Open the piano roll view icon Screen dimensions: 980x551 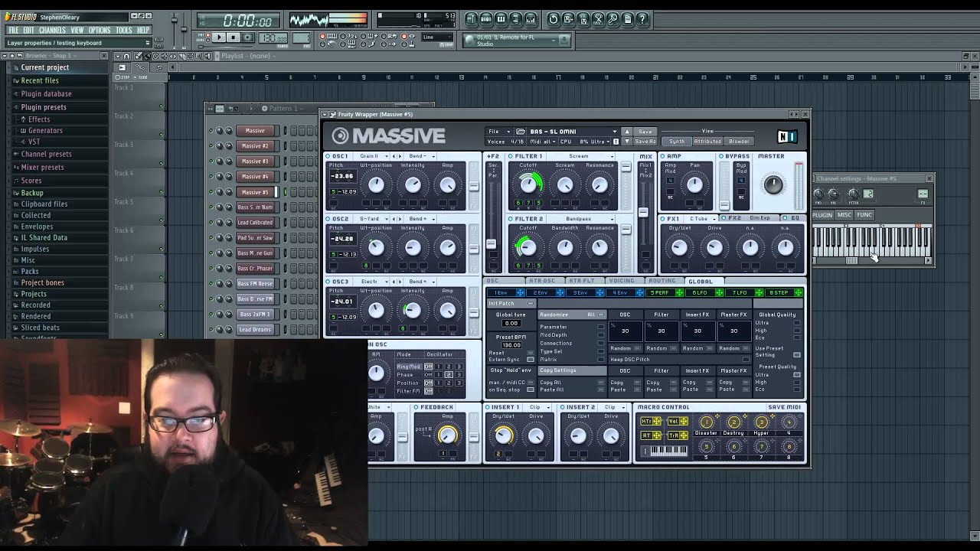pos(501,19)
